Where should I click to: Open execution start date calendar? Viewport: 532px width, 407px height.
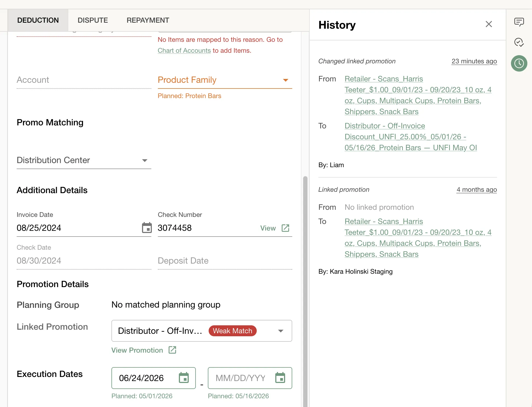pyautogui.click(x=184, y=378)
